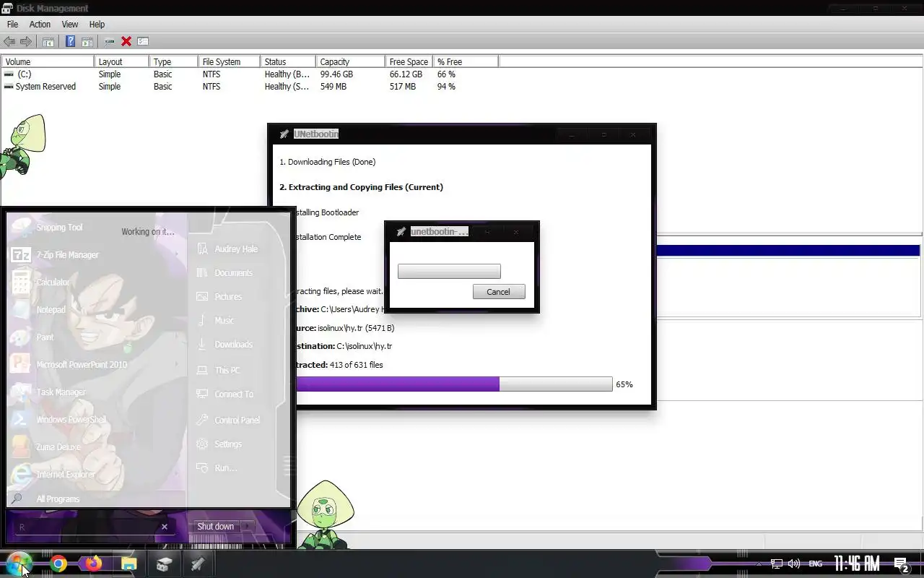
Task: Open the blue Help question mark icon
Action: (70, 42)
